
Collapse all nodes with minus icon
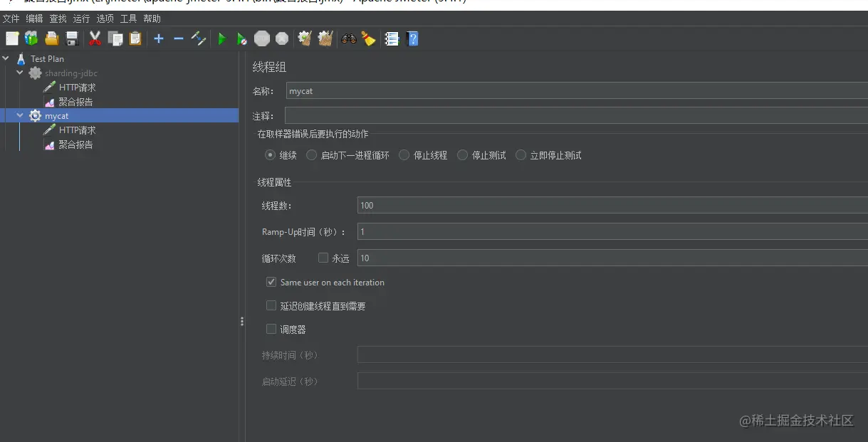(x=179, y=38)
